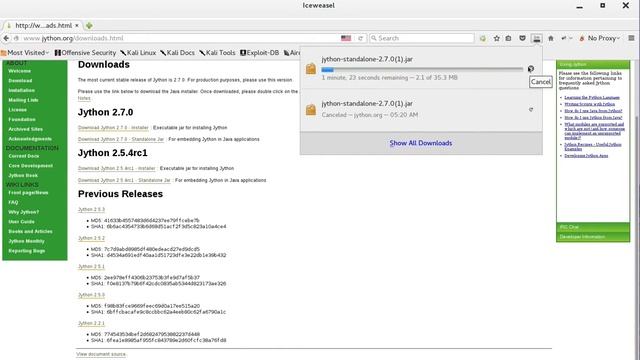
Task: Click into the Search input field
Action: 422,38
